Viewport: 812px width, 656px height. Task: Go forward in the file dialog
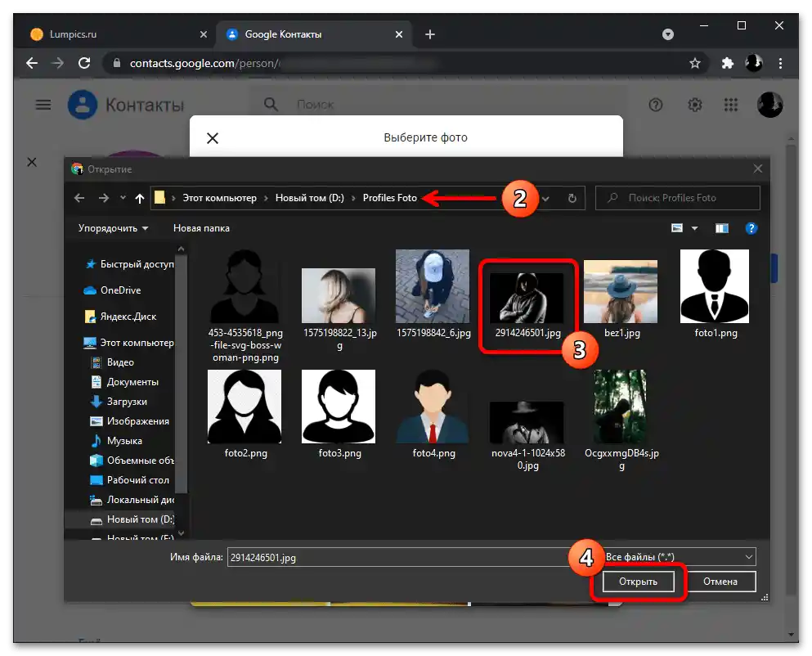104,198
